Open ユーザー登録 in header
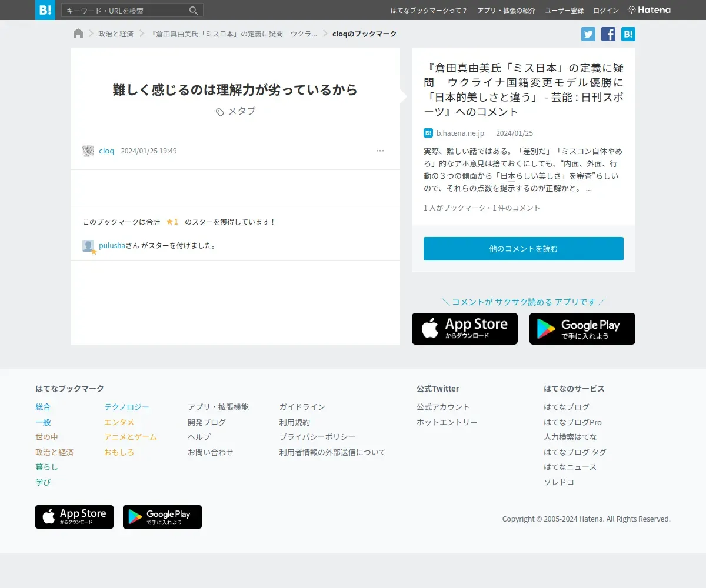 (x=564, y=11)
